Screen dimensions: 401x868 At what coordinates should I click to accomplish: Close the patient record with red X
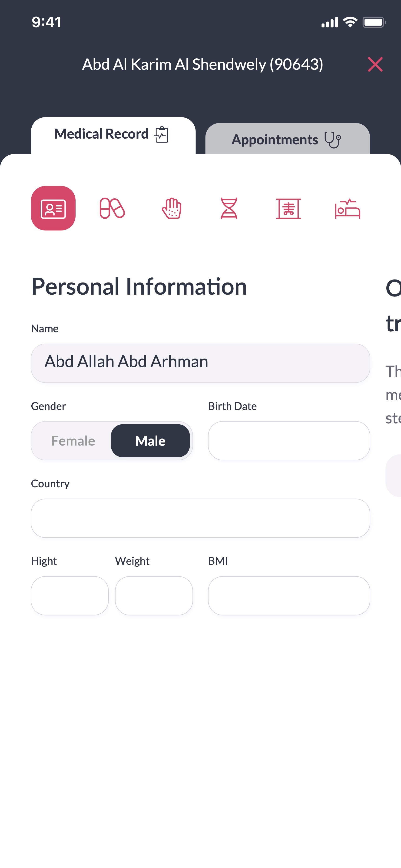(375, 64)
